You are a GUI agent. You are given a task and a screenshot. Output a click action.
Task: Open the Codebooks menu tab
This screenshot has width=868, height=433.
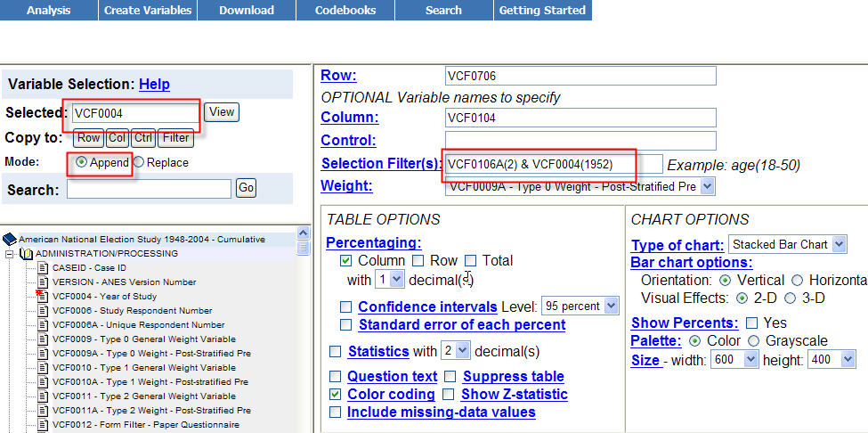pyautogui.click(x=345, y=11)
